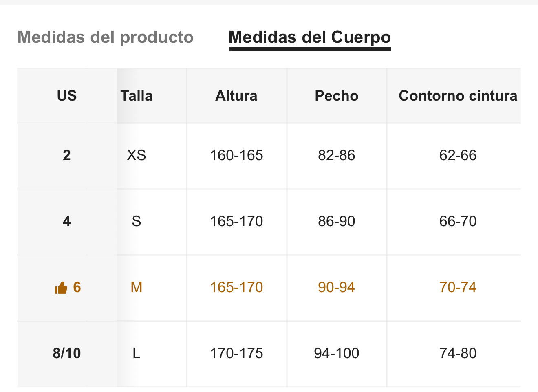Click the US column header
This screenshot has width=538, height=392.
(x=67, y=96)
